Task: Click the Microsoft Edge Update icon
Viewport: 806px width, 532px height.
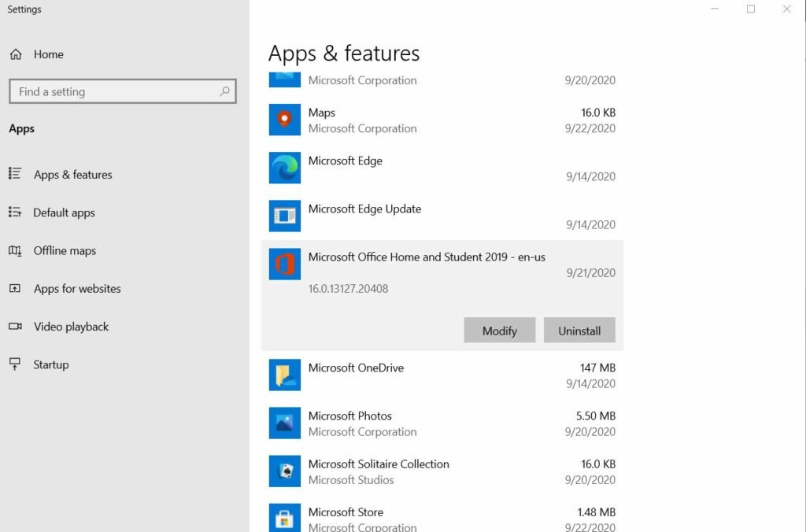Action: [284, 216]
